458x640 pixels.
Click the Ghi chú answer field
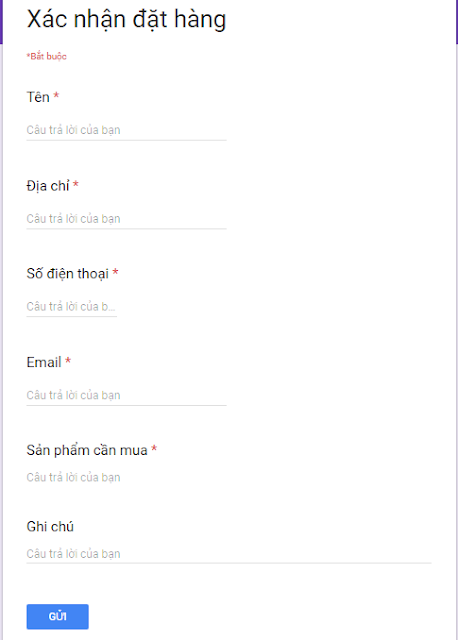[229, 554]
